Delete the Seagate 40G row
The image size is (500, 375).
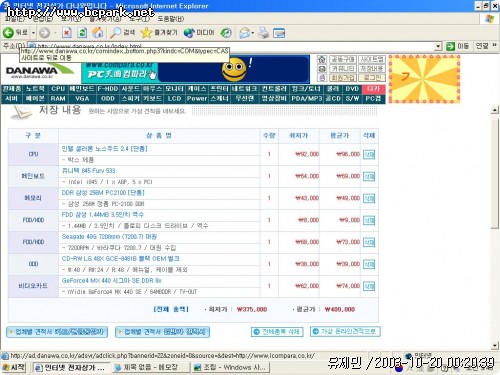point(369,242)
